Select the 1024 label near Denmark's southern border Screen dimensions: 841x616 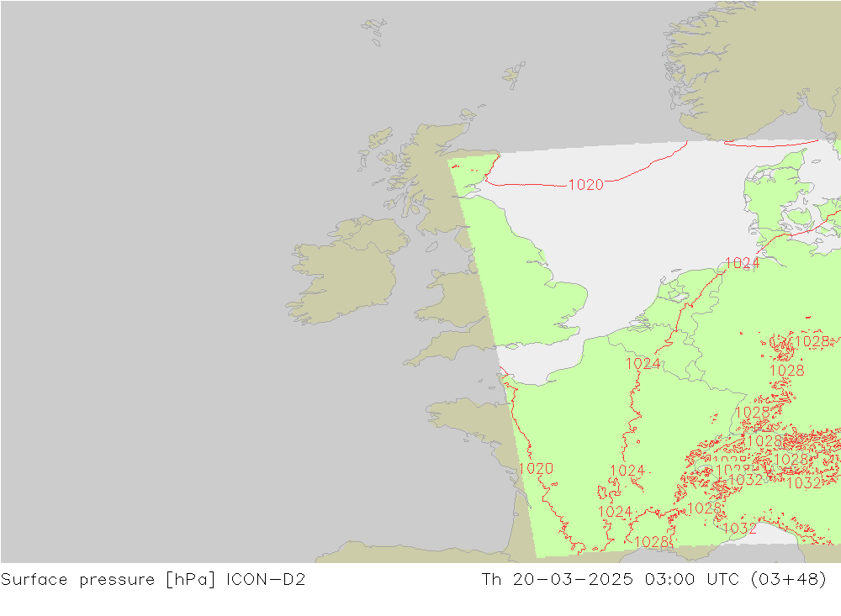[742, 263]
